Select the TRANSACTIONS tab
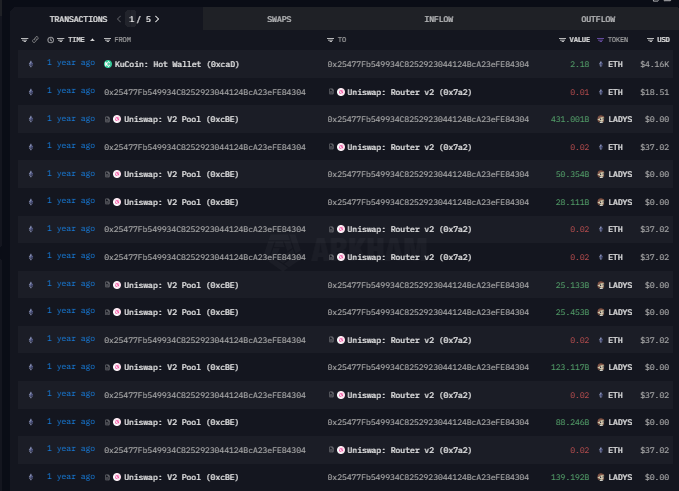This screenshot has width=679, height=491. 78,19
